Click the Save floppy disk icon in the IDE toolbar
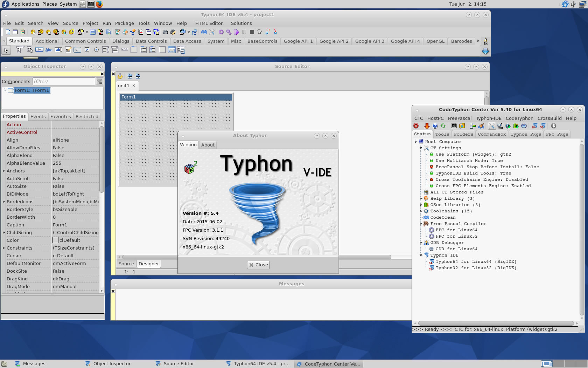This screenshot has width=588, height=368. (x=92, y=32)
